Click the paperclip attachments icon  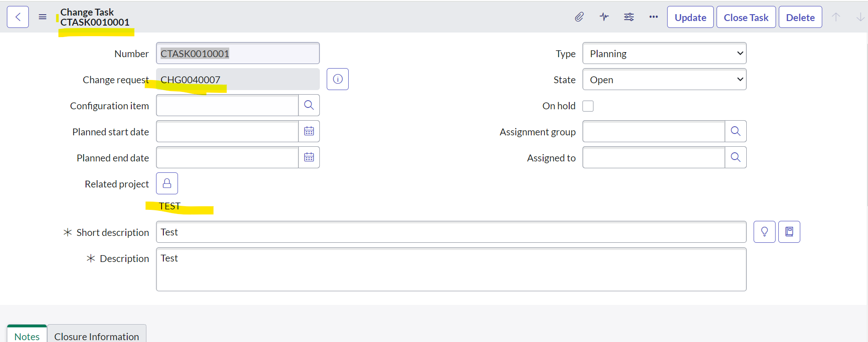pos(579,17)
